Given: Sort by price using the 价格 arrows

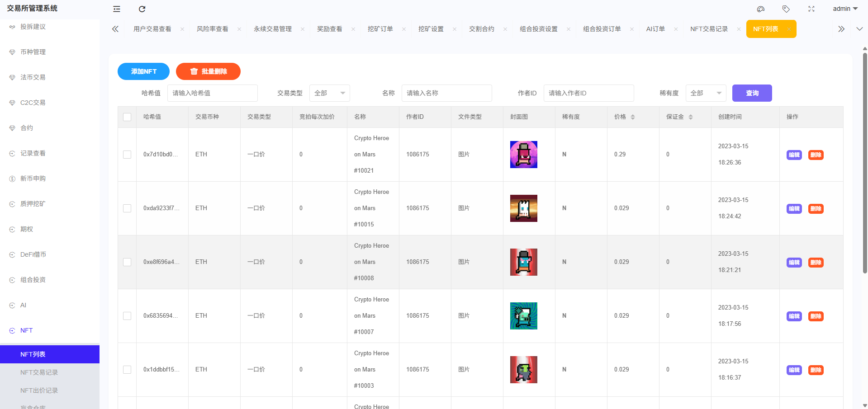Looking at the screenshot, I should click(x=633, y=117).
